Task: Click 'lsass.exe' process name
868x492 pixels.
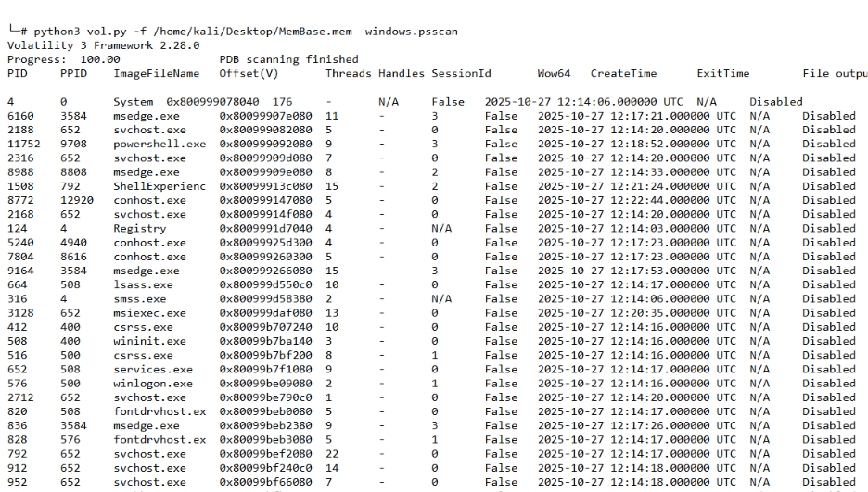Action: pyautogui.click(x=143, y=284)
